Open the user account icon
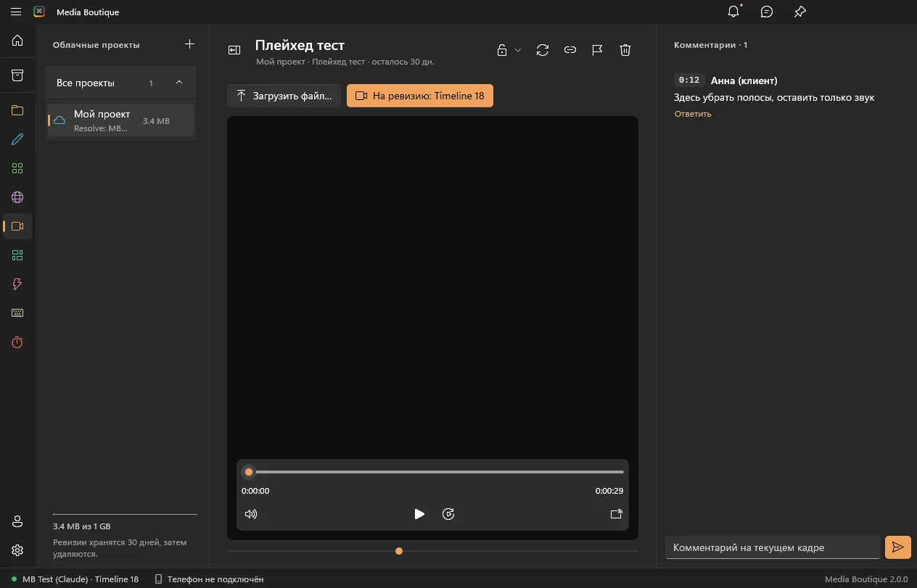The width and height of the screenshot is (917, 588). pyautogui.click(x=17, y=521)
